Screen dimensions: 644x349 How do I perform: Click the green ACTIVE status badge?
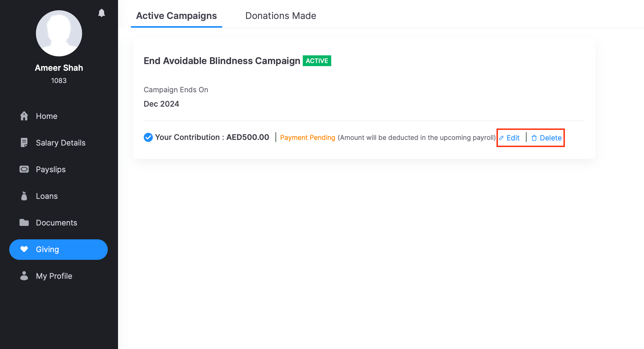[317, 61]
